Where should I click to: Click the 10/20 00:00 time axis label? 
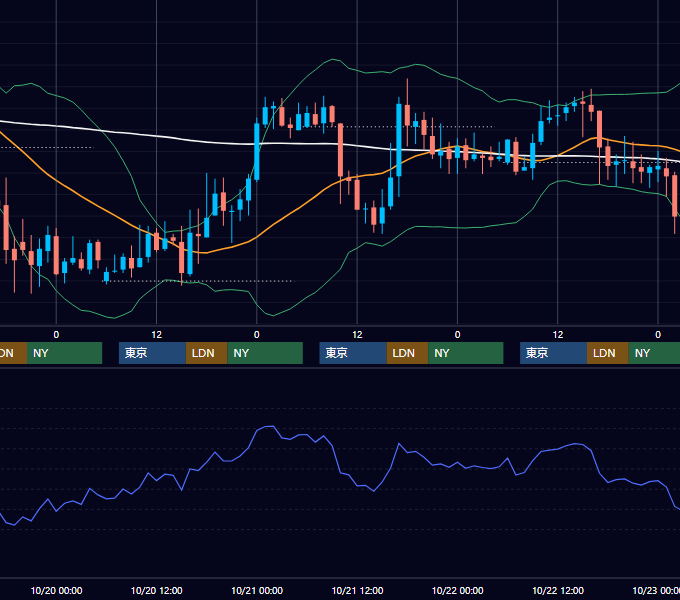tap(56, 590)
